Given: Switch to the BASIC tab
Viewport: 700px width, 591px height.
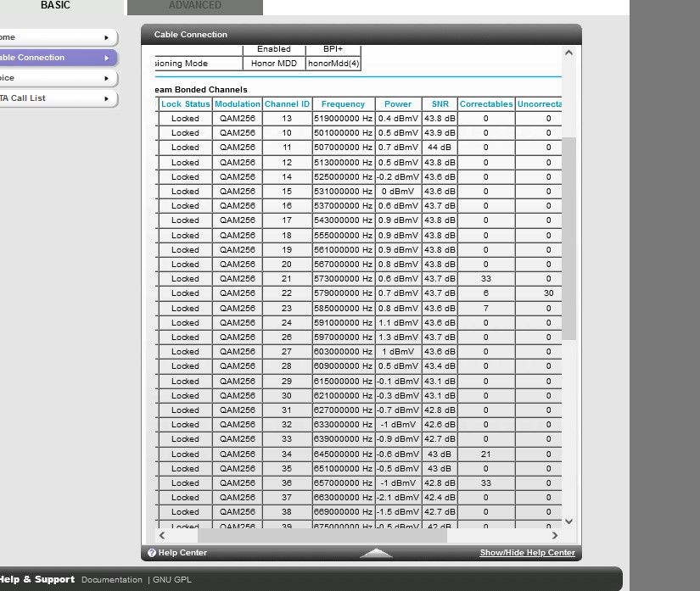Looking at the screenshot, I should point(56,6).
